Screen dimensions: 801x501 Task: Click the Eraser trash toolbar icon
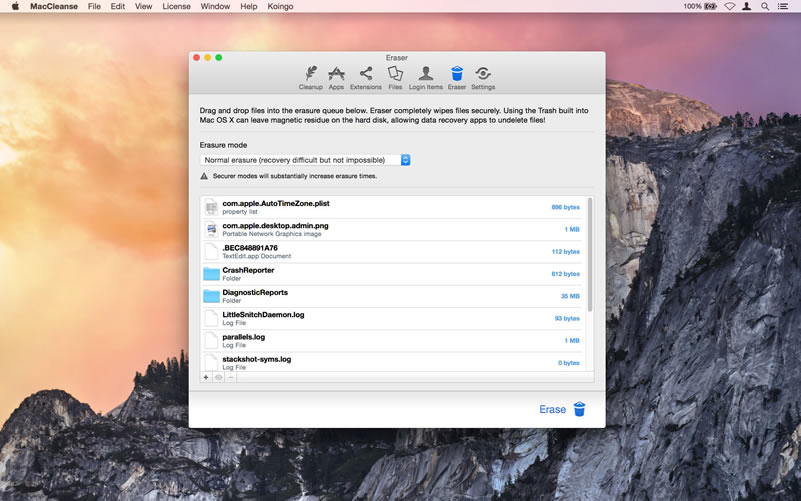456,77
